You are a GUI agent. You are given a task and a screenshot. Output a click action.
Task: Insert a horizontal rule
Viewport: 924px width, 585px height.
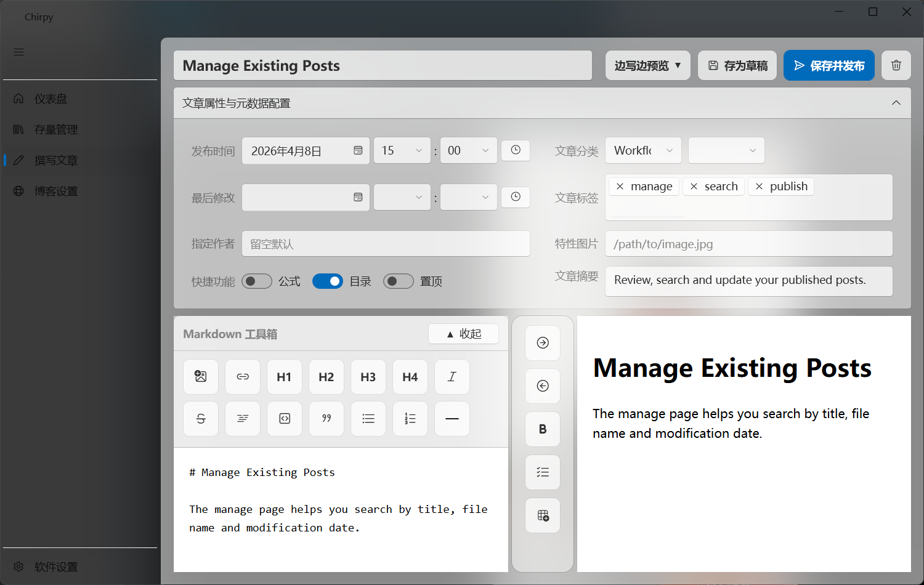[x=452, y=418]
